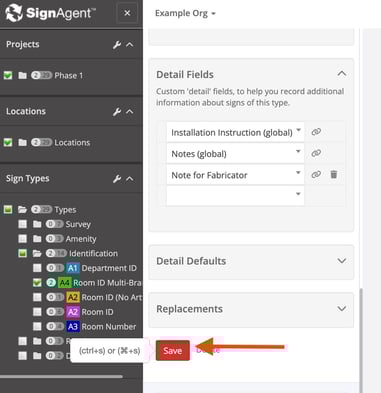Toggle the Survey folder checkbox
The height and width of the screenshot is (393, 381).
pyautogui.click(x=23, y=224)
